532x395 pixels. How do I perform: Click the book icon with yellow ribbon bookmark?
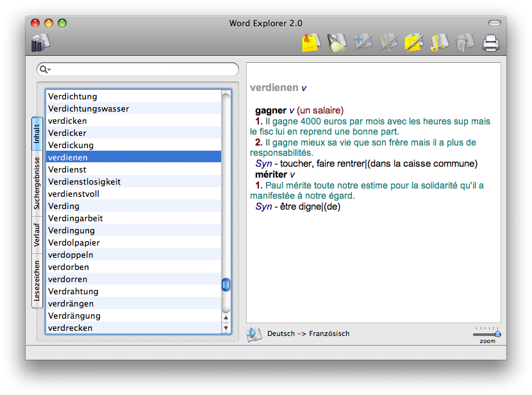[x=440, y=43]
